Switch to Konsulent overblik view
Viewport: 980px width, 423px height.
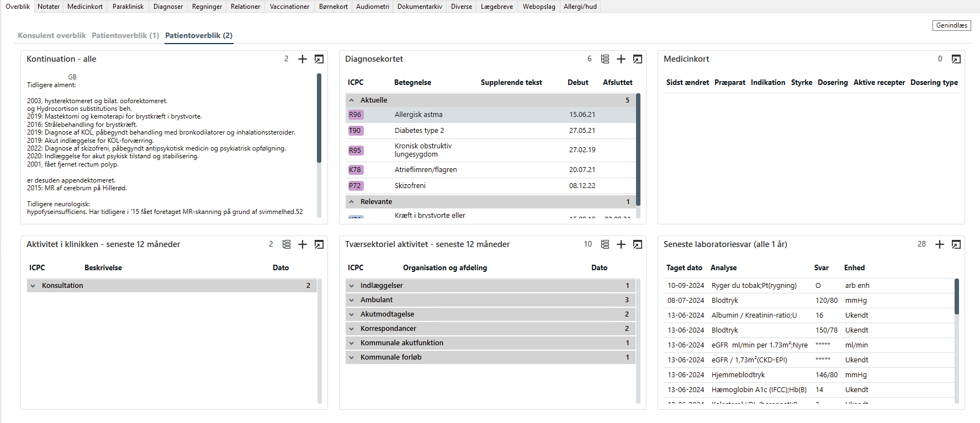click(x=52, y=35)
